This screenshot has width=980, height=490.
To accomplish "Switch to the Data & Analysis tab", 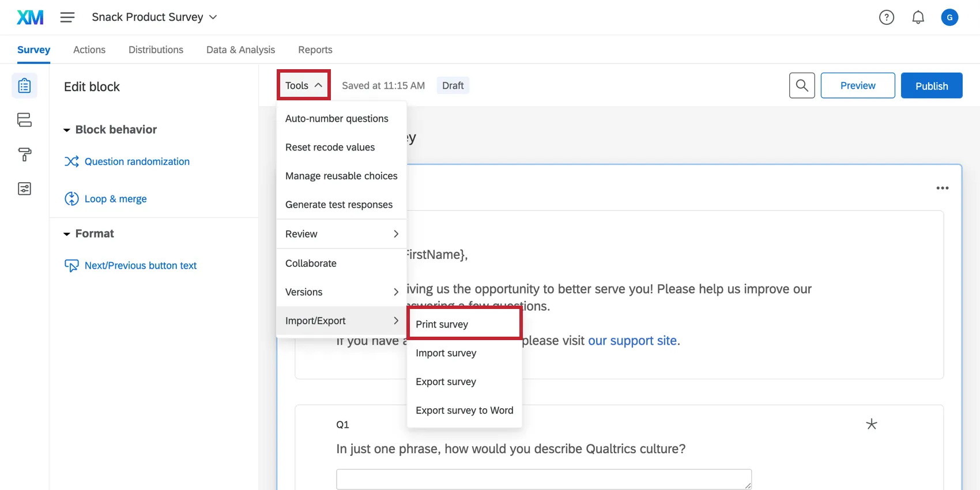I will [240, 50].
